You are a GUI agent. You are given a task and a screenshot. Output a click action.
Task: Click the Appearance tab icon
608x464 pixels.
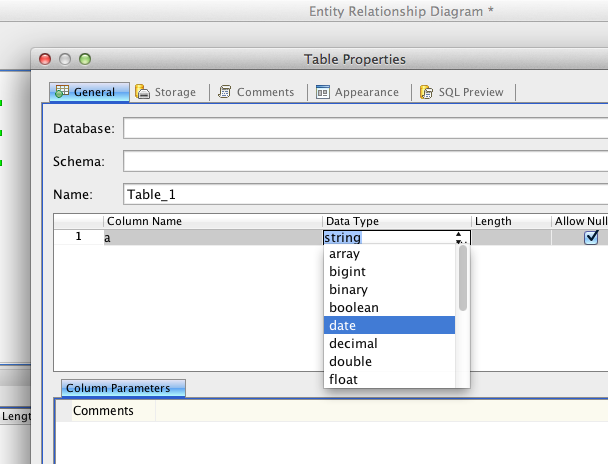coord(323,92)
